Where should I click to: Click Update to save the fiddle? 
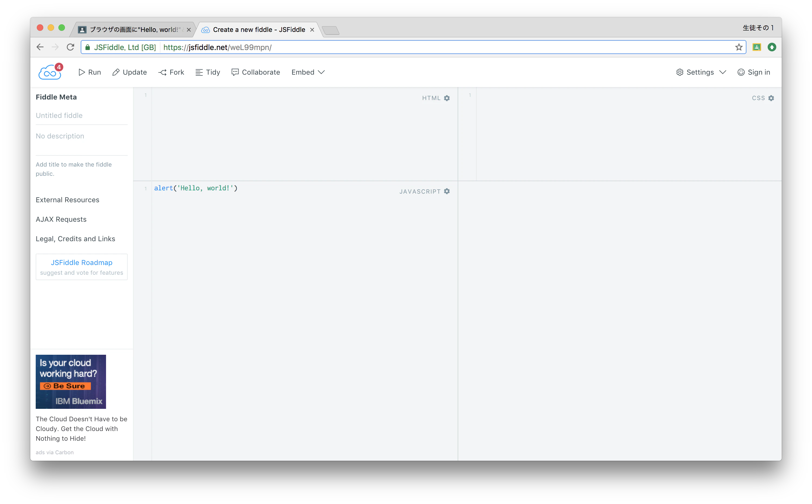pos(129,72)
